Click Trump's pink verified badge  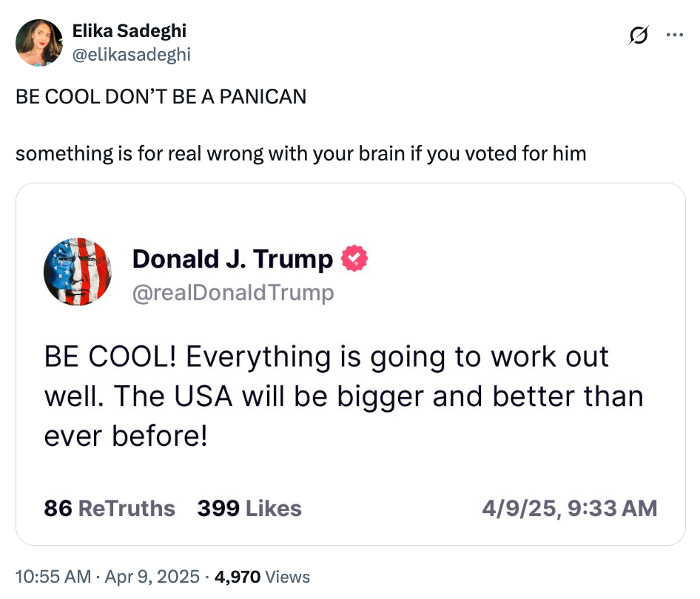pyautogui.click(x=352, y=259)
